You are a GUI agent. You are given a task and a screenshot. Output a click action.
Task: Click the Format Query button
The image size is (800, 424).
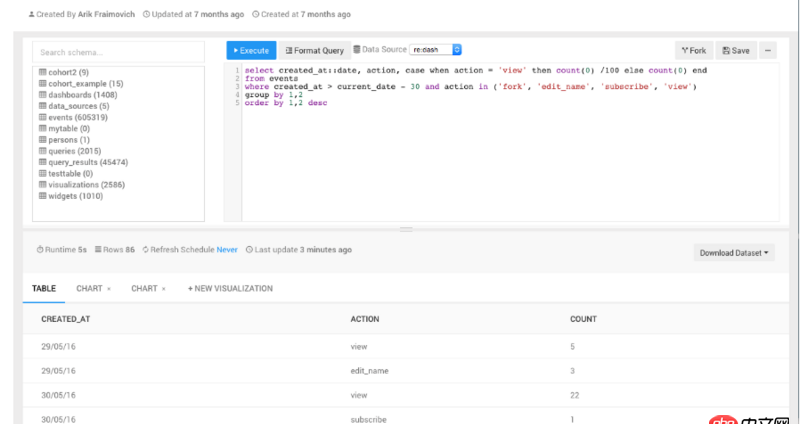coord(314,50)
